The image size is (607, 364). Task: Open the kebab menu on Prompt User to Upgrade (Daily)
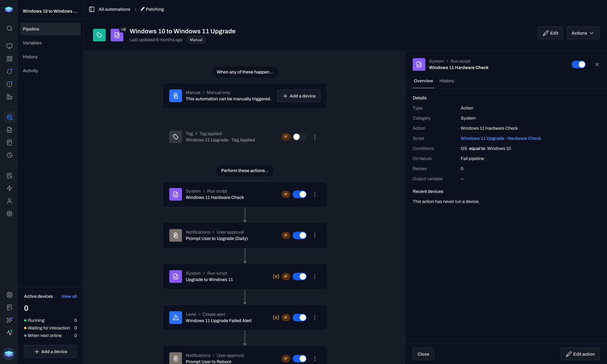[315, 235]
